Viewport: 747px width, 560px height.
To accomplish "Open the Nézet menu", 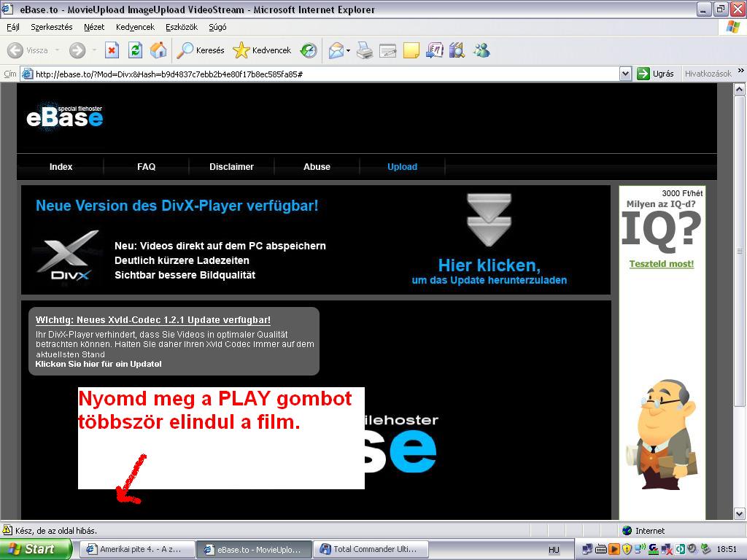I will (94, 27).
